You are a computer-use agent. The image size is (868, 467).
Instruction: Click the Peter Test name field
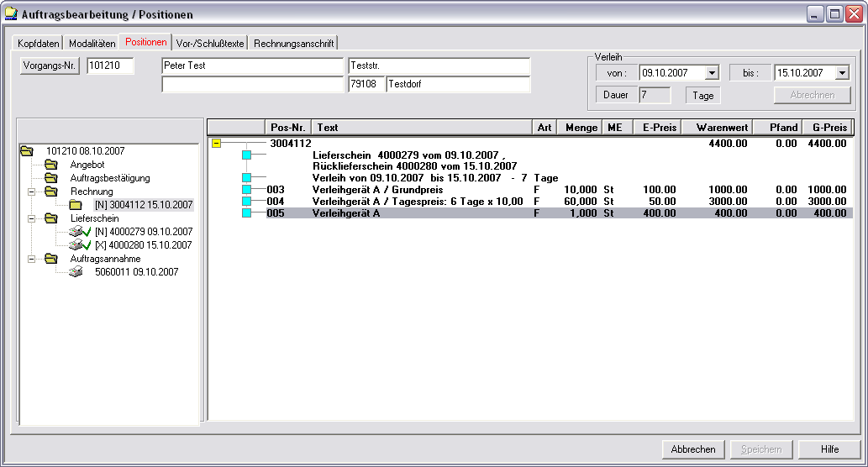coord(252,66)
